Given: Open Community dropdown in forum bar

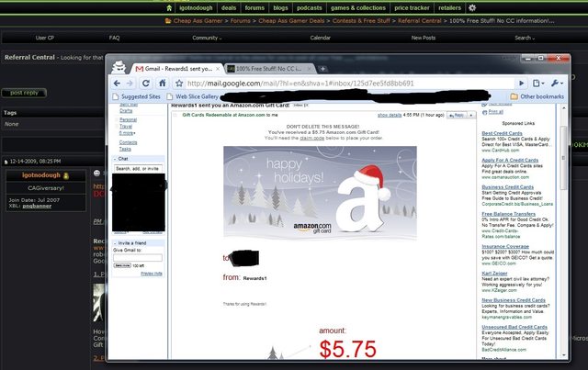Looking at the screenshot, I should point(207,38).
